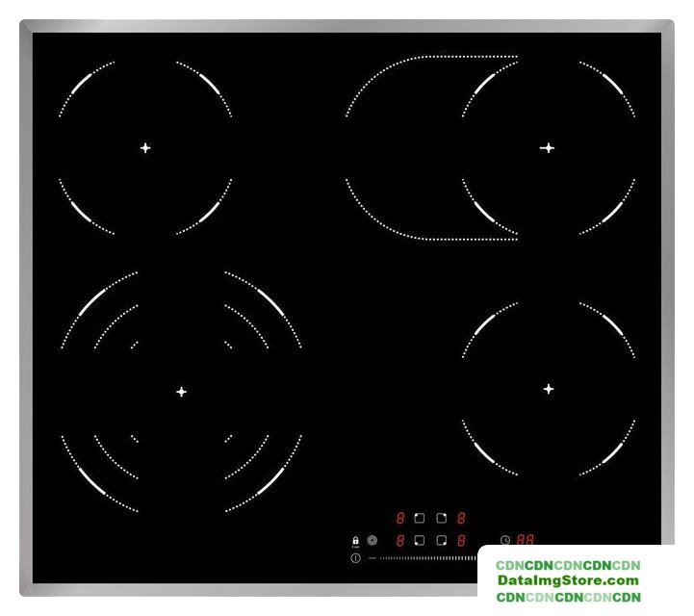Tap the front-left zone heat level digit

(399, 541)
